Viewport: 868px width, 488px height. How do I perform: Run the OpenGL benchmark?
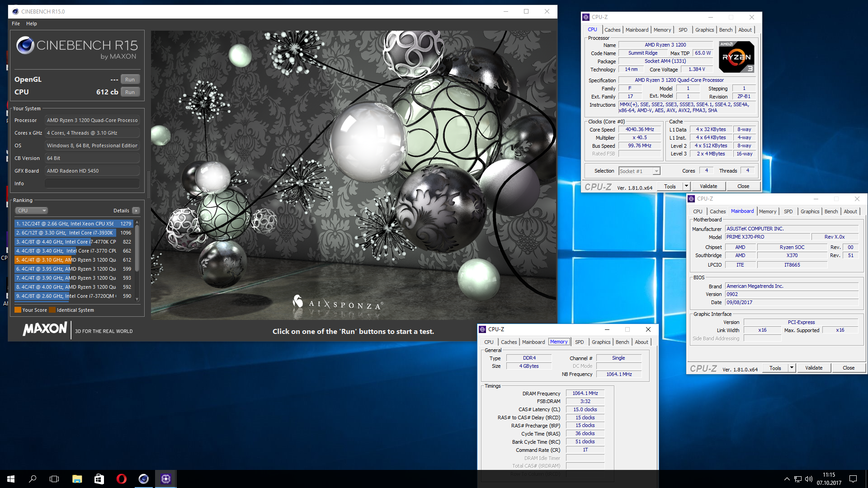click(x=130, y=80)
